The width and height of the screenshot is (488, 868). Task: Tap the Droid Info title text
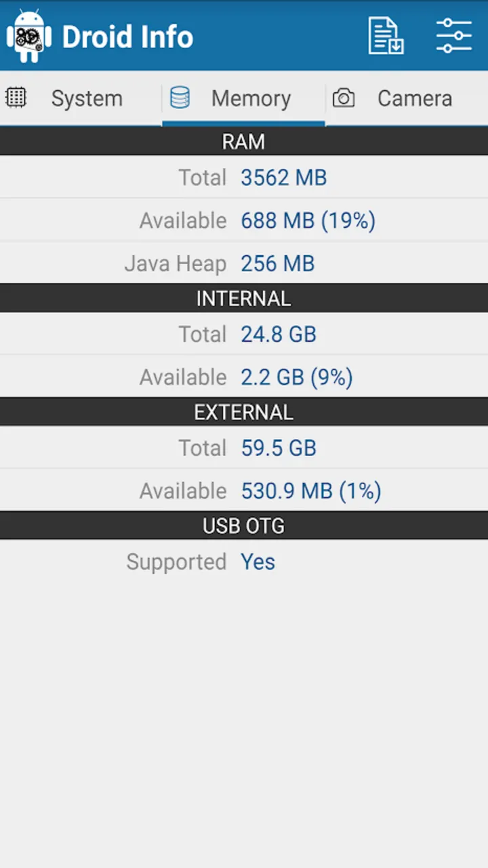coord(127,37)
